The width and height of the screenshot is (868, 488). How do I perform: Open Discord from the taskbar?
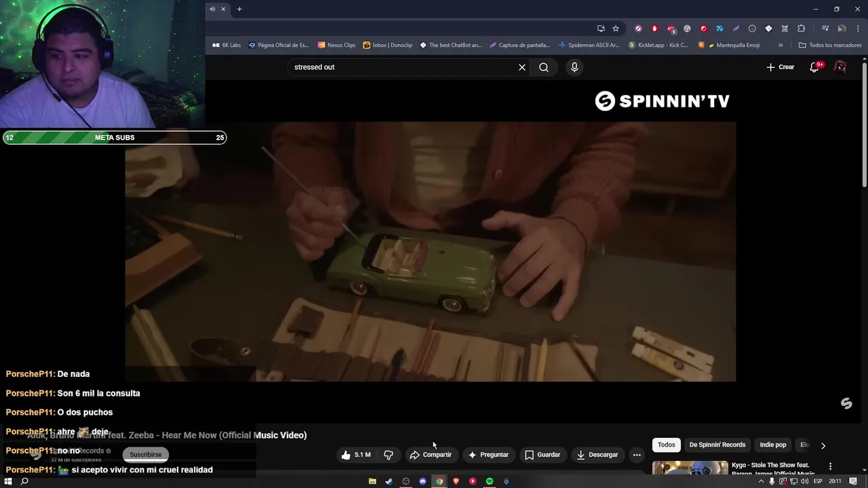(x=422, y=481)
